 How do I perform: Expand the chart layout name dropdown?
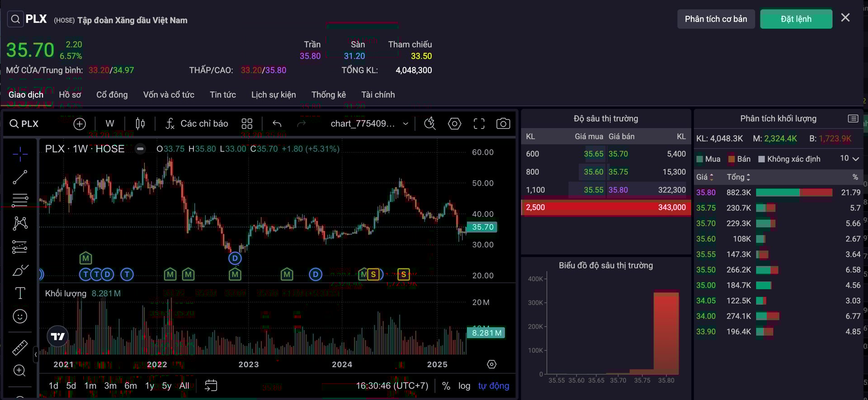406,124
